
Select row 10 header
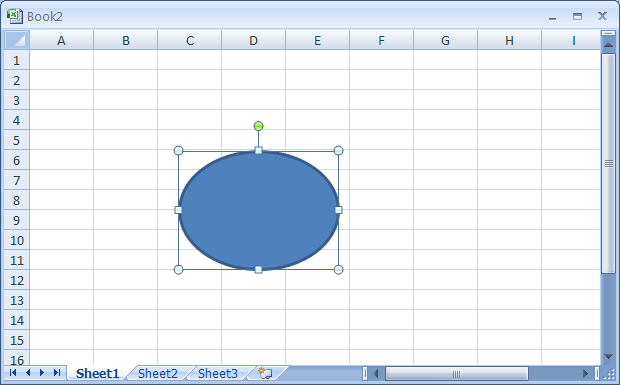(17, 240)
